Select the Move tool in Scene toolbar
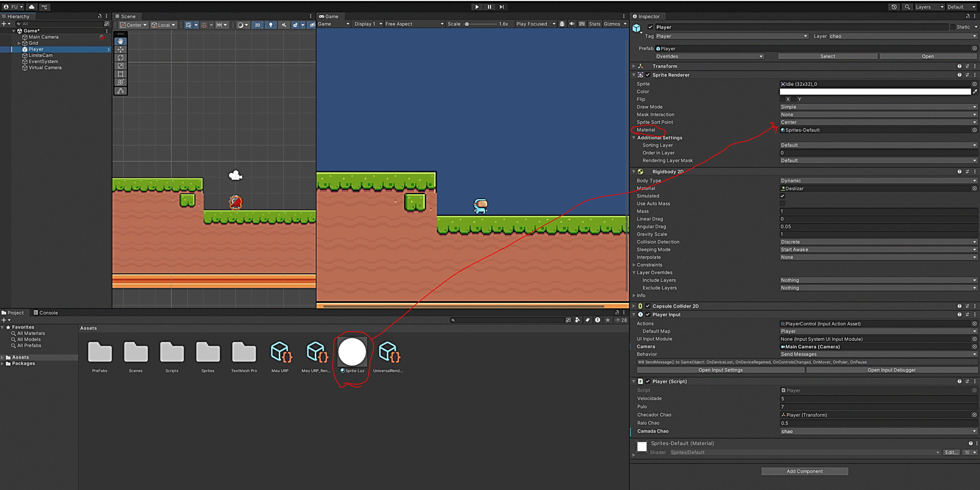This screenshot has width=980, height=490. [121, 49]
